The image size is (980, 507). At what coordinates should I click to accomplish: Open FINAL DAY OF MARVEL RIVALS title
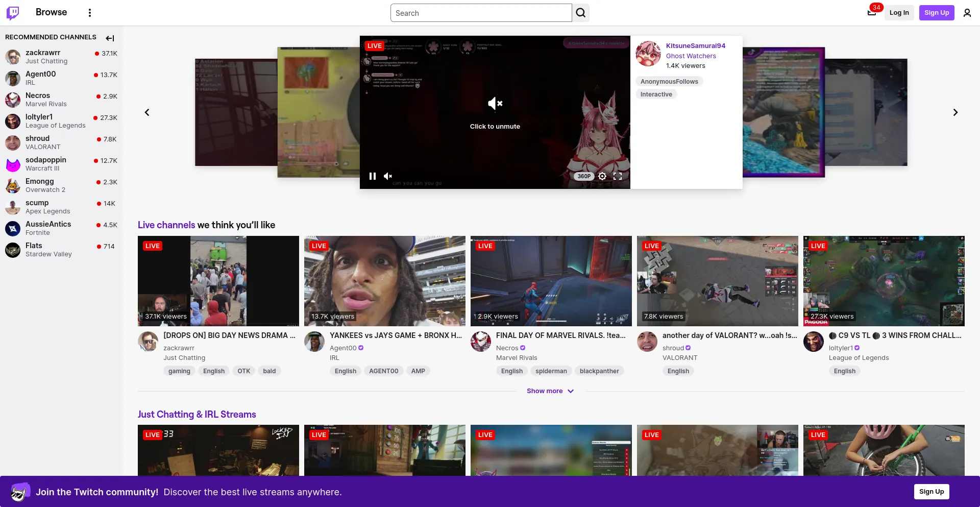561,335
